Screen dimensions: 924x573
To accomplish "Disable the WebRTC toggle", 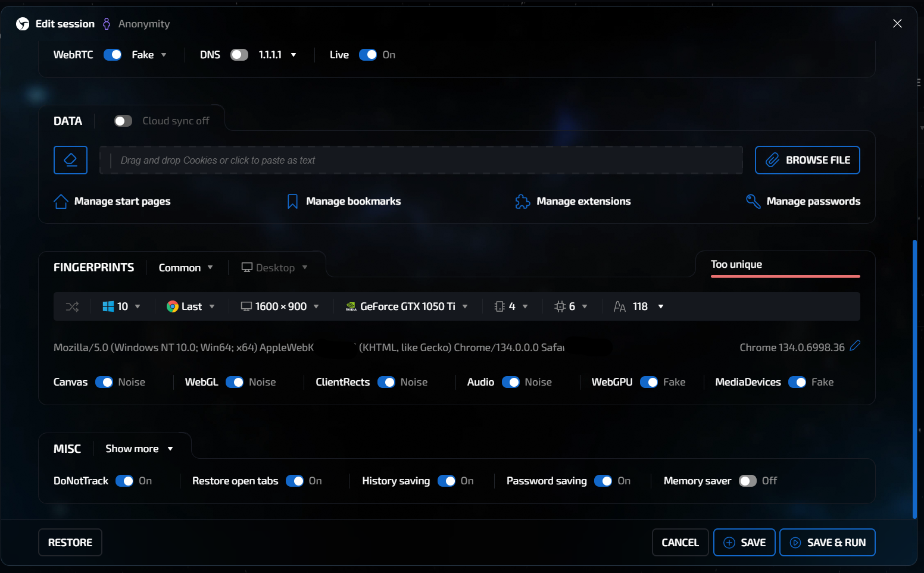I will point(113,55).
